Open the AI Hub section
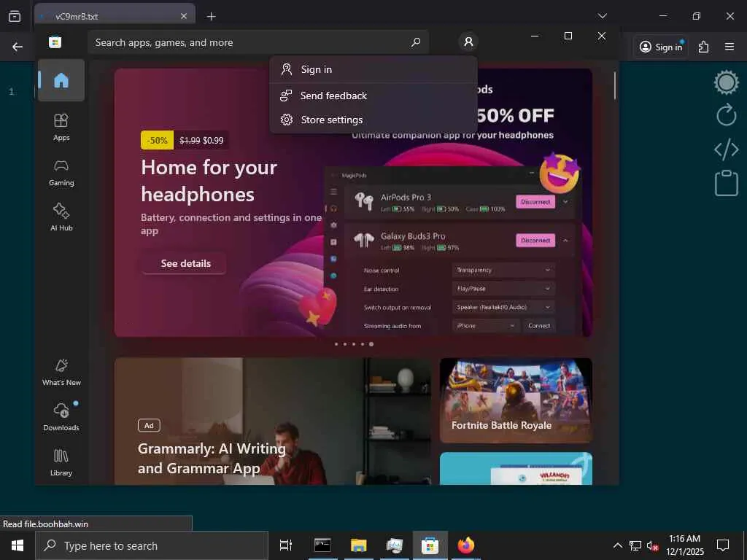 point(61,217)
